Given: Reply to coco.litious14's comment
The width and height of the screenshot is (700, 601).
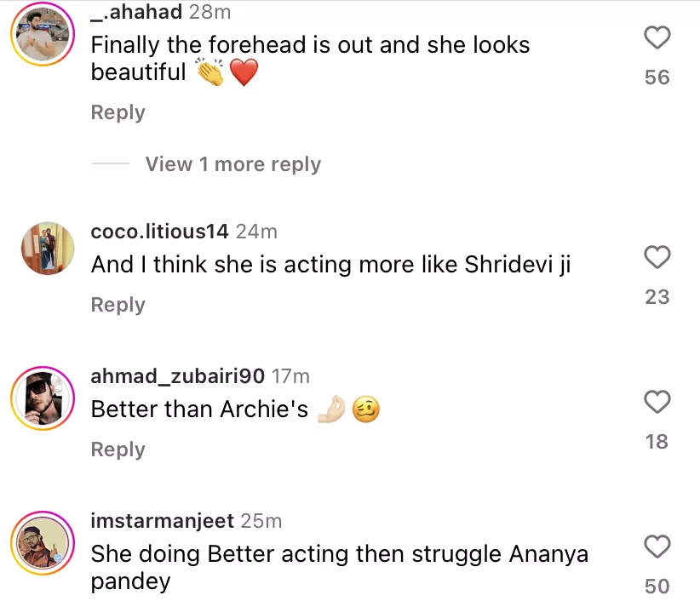Looking at the screenshot, I should (x=118, y=305).
